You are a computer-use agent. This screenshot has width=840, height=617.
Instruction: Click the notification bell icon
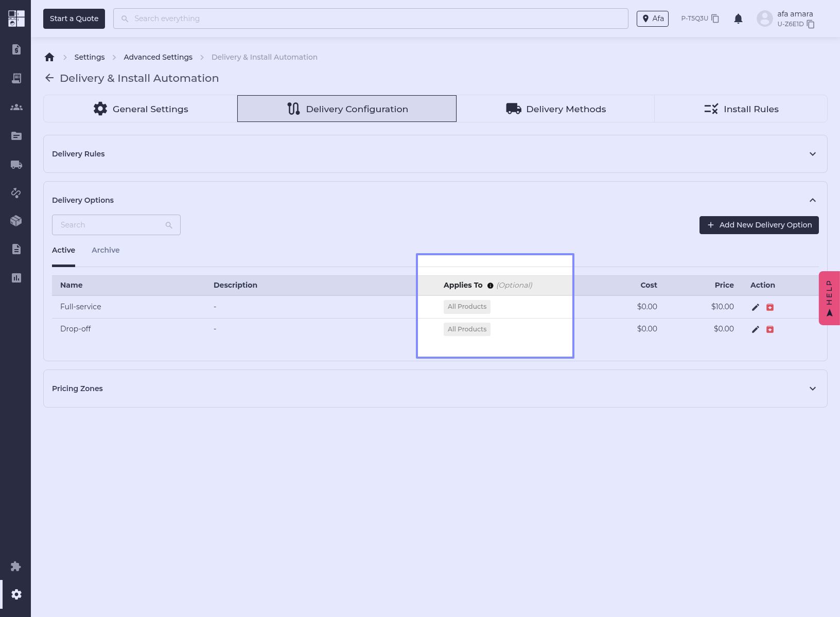[x=738, y=19]
